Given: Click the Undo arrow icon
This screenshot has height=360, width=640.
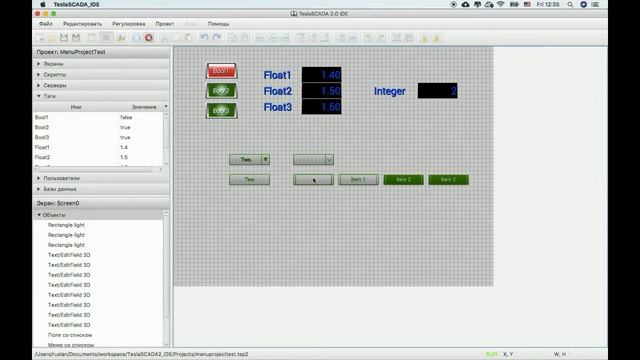Looking at the screenshot, I should point(204,38).
